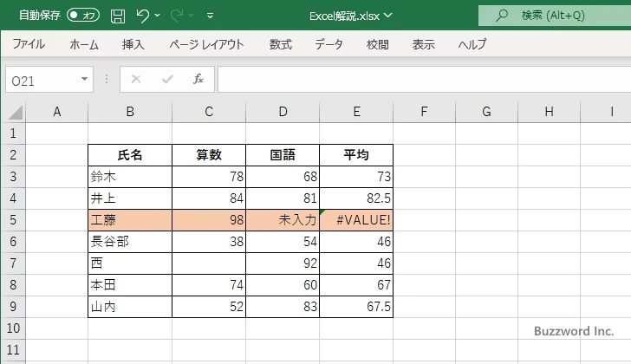Click the 73 average cell for 鈴木
Image resolution: width=631 pixels, height=364 pixels.
pos(356,177)
